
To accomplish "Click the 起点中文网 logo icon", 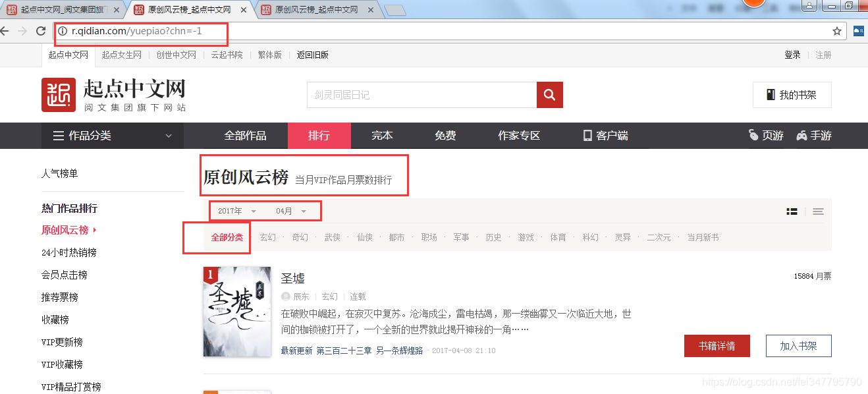I will coord(59,94).
